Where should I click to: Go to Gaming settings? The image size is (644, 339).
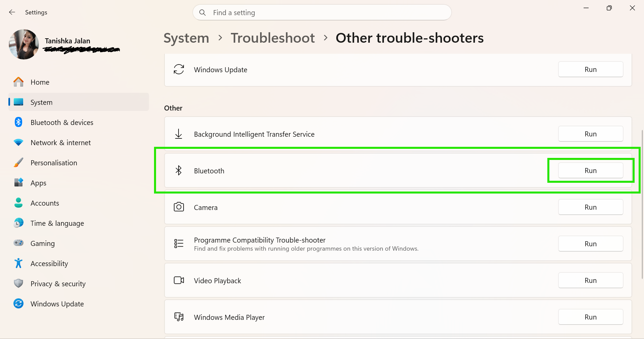coord(79,243)
